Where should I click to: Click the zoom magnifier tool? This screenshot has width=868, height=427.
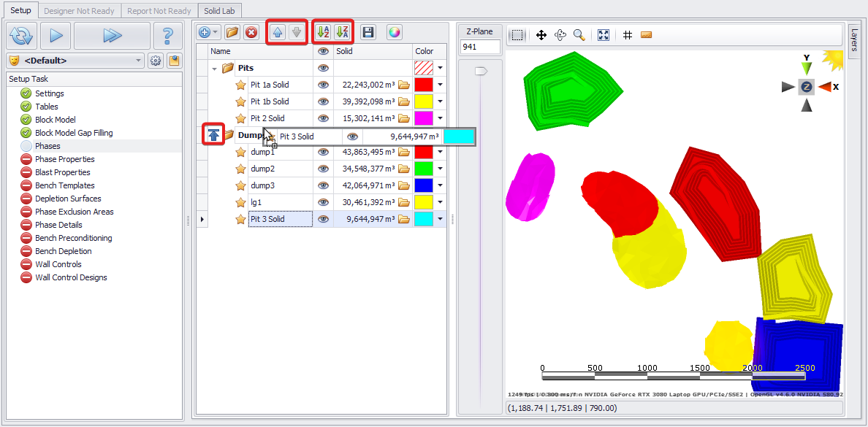579,35
